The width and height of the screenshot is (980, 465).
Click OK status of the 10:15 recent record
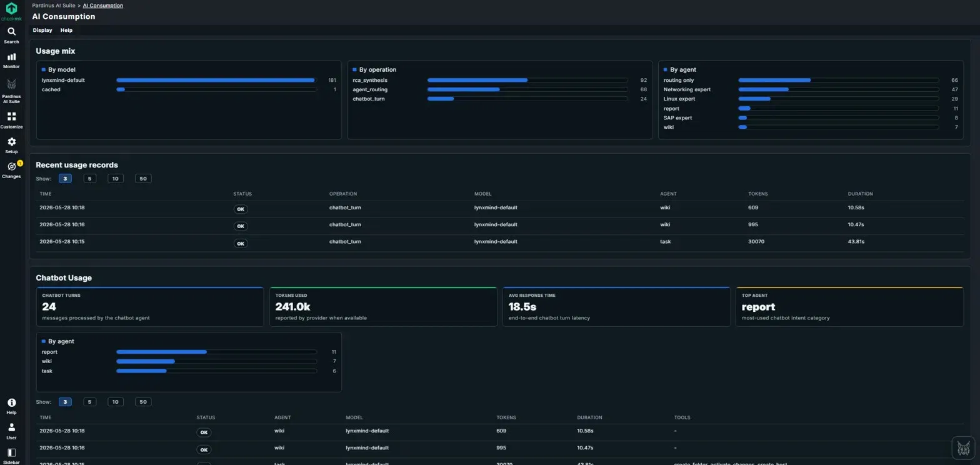tap(241, 243)
